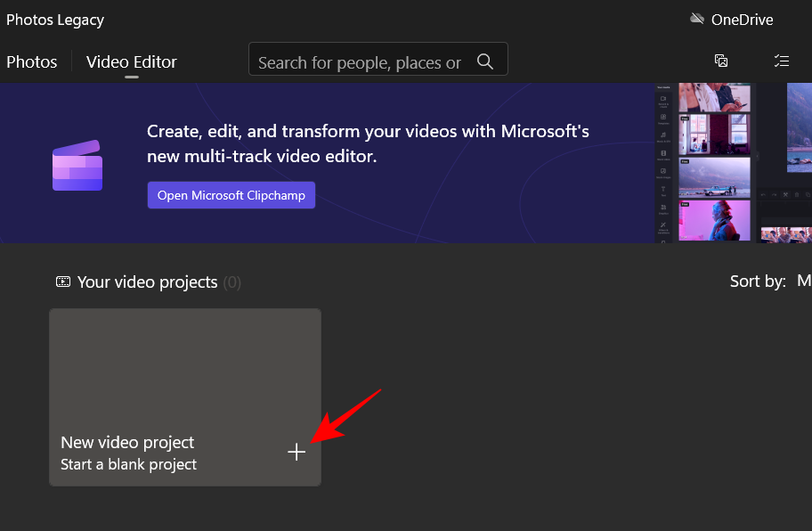Focus the search for people, places field

(x=360, y=62)
